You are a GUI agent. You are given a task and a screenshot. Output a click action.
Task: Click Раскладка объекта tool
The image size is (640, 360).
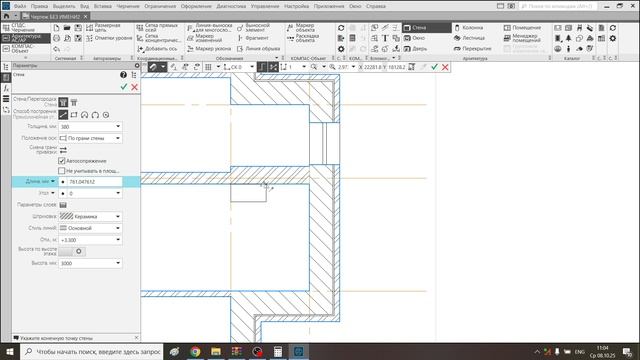pyautogui.click(x=303, y=38)
